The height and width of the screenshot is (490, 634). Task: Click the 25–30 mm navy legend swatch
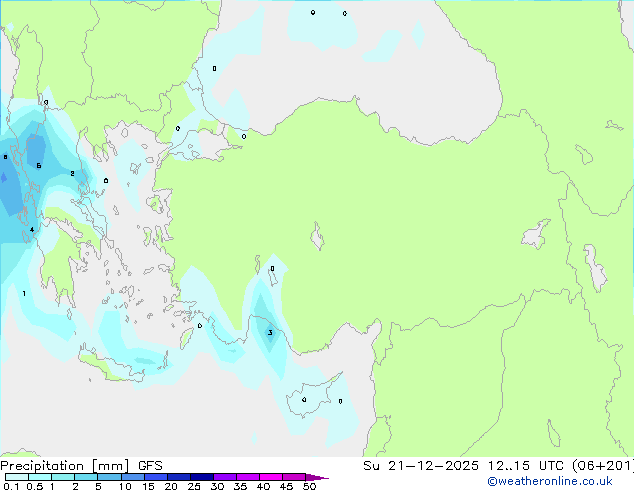click(x=202, y=477)
